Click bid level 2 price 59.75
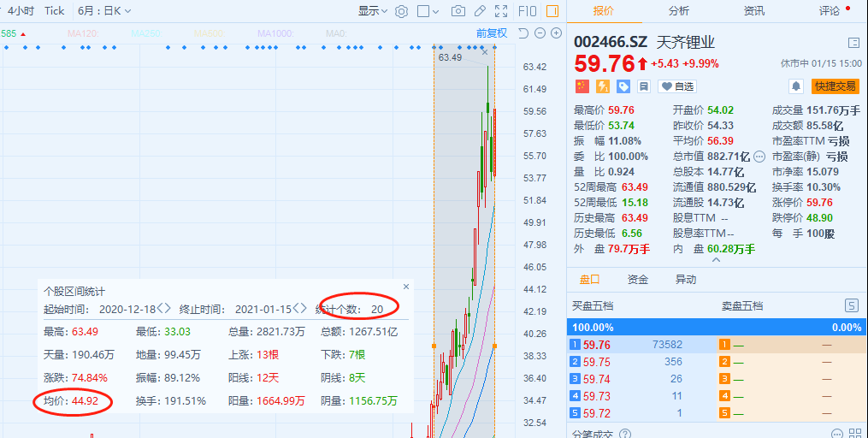Screen dimensions: 868x438 (x=597, y=362)
